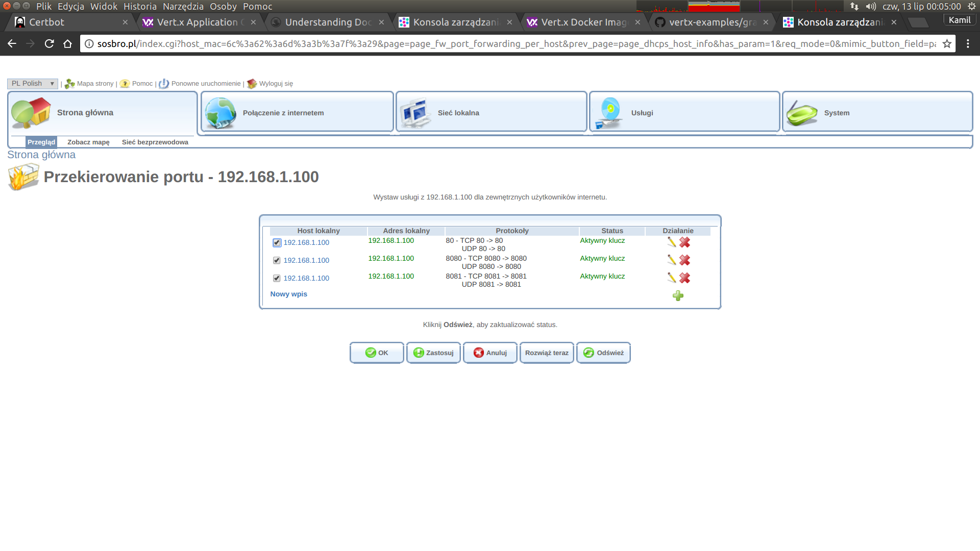The height and width of the screenshot is (551, 980).
Task: Open host link 192.168.1.100 in port 80 row
Action: (306, 243)
